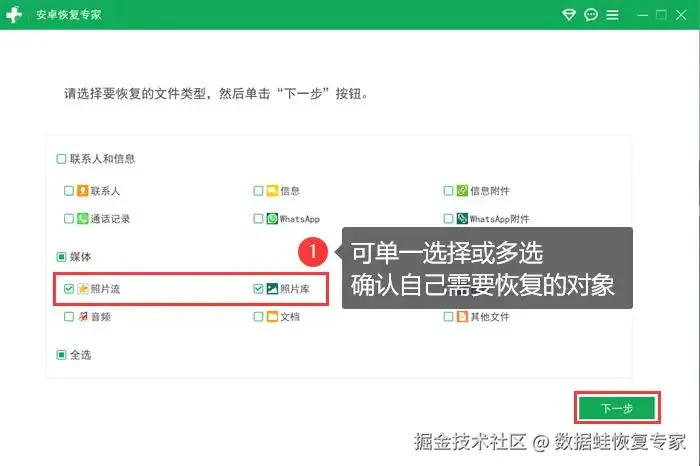
Task: Click the 文档 document folder icon
Action: click(x=272, y=317)
